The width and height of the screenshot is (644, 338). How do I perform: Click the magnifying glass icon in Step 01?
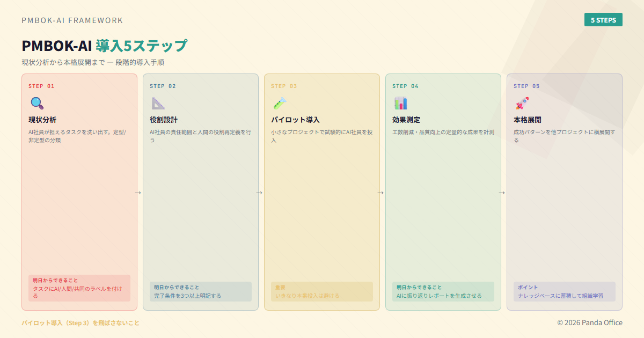[x=36, y=103]
